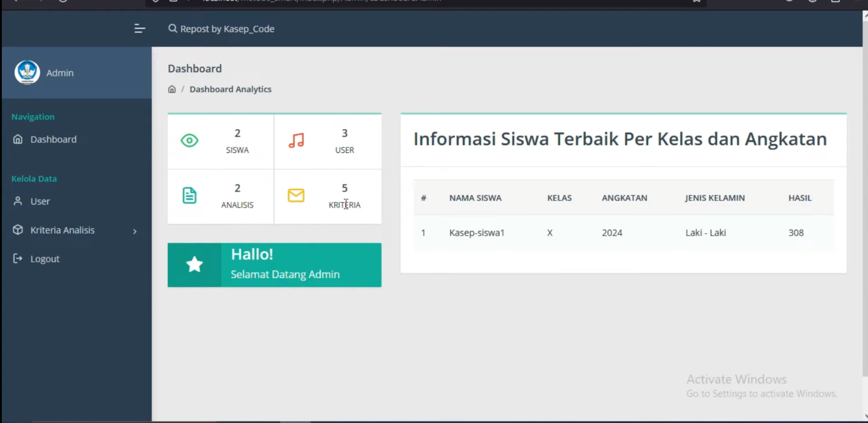Image resolution: width=868 pixels, height=423 pixels.
Task: Click the # column header
Action: click(x=423, y=198)
